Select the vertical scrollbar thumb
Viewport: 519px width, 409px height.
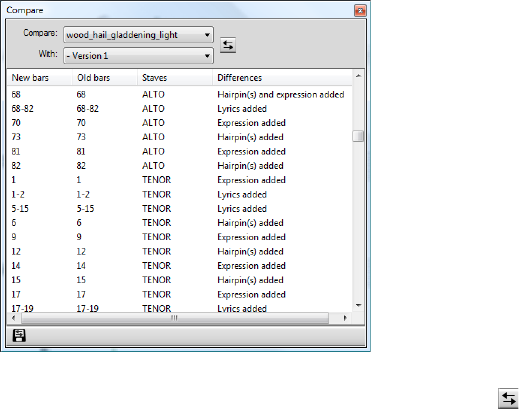pyautogui.click(x=358, y=136)
